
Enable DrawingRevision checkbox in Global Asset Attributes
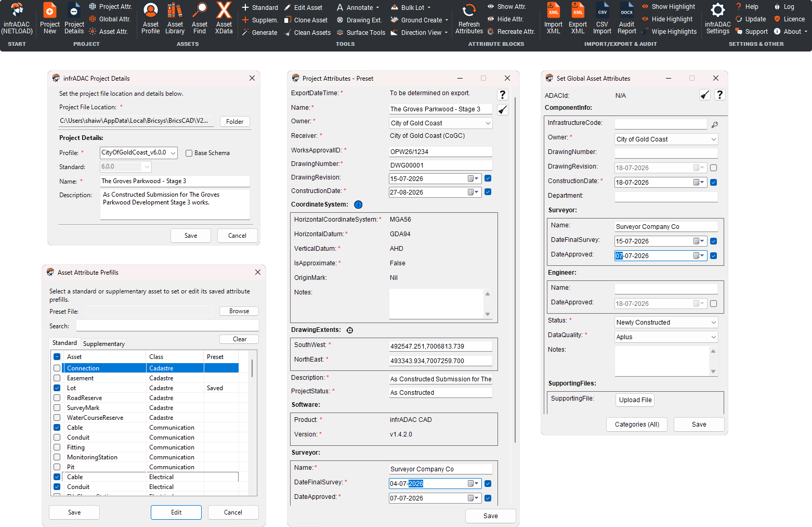(x=713, y=168)
